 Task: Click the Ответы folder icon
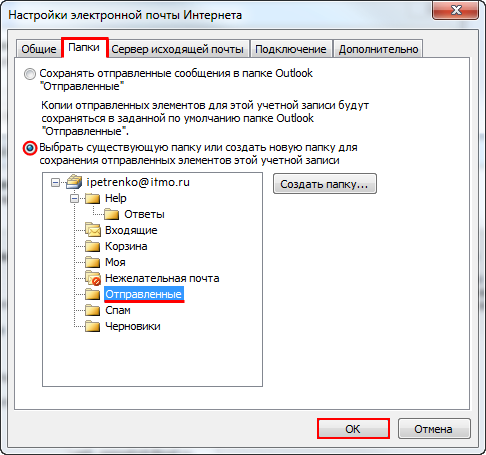pos(111,214)
